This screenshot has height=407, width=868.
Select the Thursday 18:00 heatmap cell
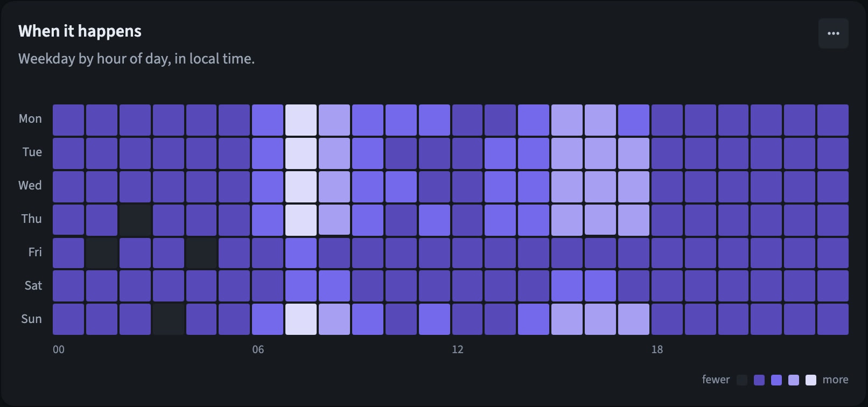[x=667, y=220]
